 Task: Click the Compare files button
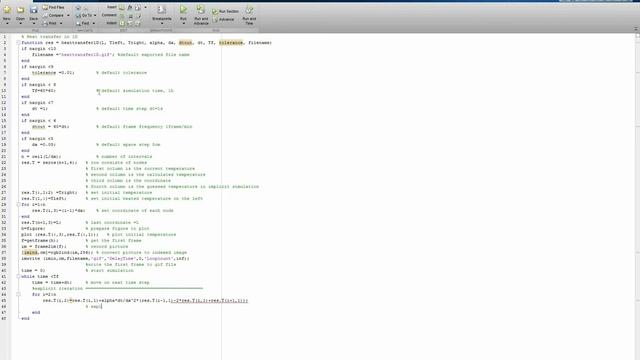coord(53,16)
